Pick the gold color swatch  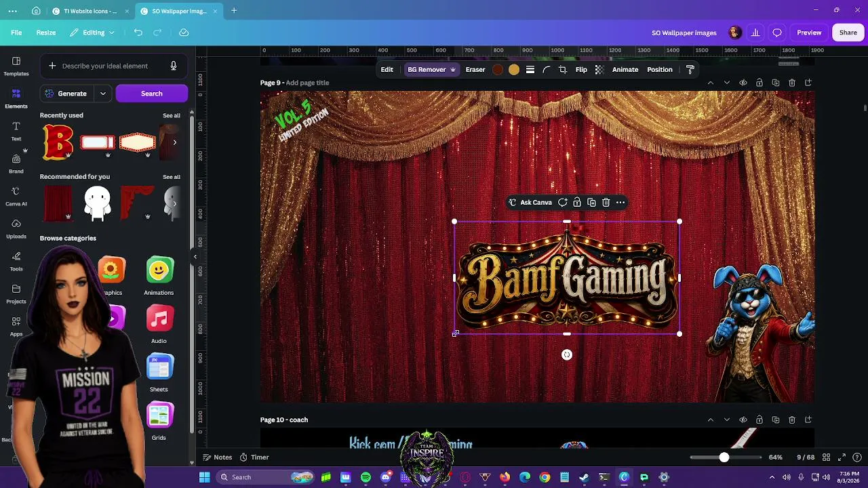click(x=514, y=70)
